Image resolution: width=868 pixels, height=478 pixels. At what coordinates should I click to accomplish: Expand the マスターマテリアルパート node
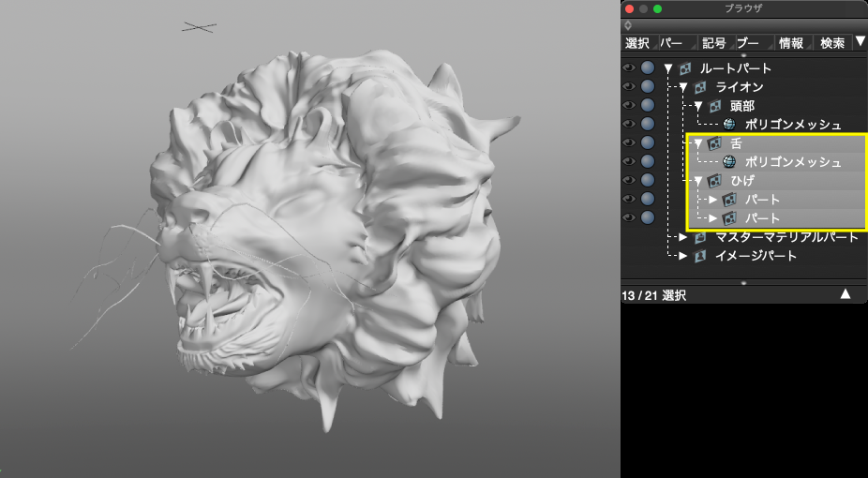[682, 237]
